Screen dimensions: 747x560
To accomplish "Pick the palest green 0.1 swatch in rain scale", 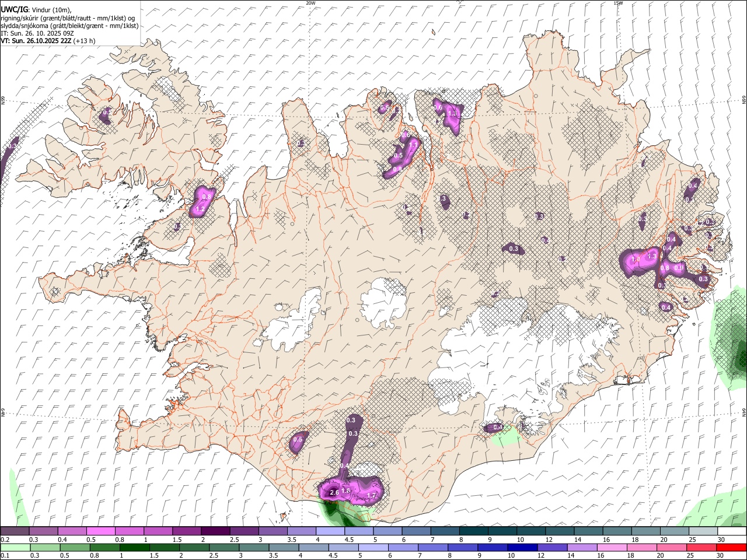I will pyautogui.click(x=15, y=547).
